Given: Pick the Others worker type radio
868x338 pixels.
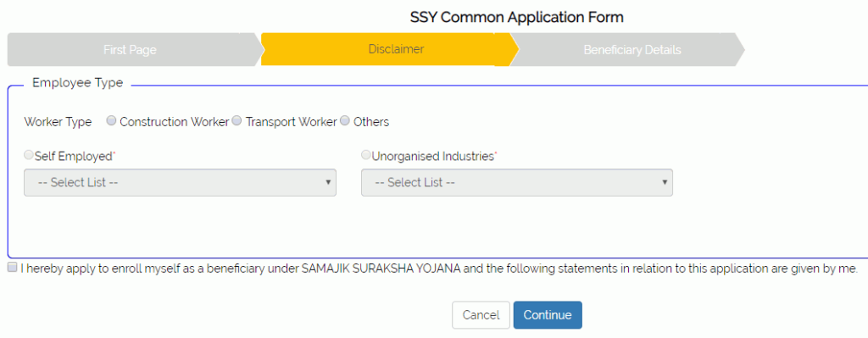Looking at the screenshot, I should [345, 121].
